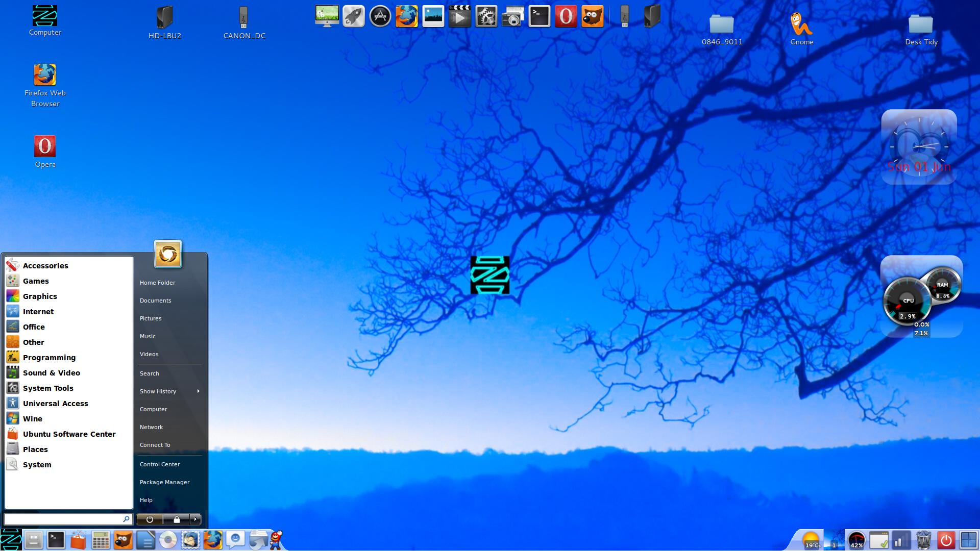Click the camera screenshot icon in the top dock

[x=512, y=17]
